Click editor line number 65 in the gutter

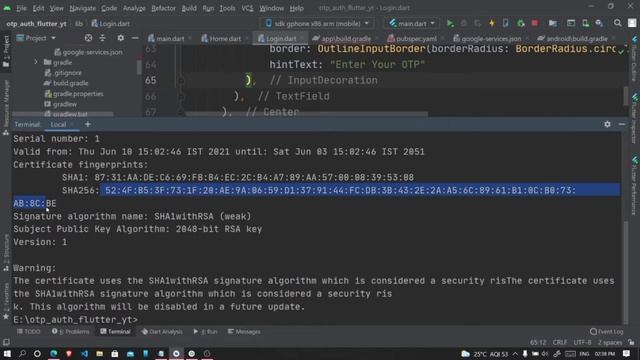[150, 80]
